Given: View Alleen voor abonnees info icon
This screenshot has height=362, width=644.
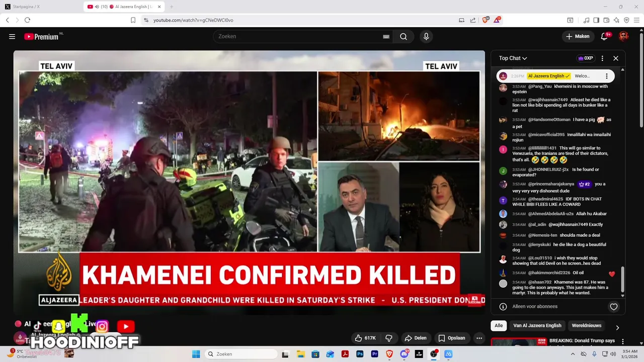Looking at the screenshot, I should point(503,307).
